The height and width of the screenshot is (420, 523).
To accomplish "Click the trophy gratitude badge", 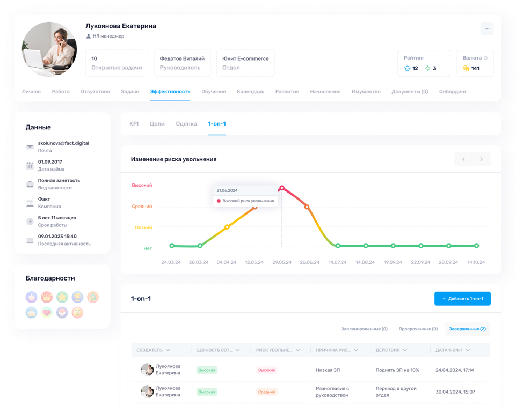I will click(77, 297).
